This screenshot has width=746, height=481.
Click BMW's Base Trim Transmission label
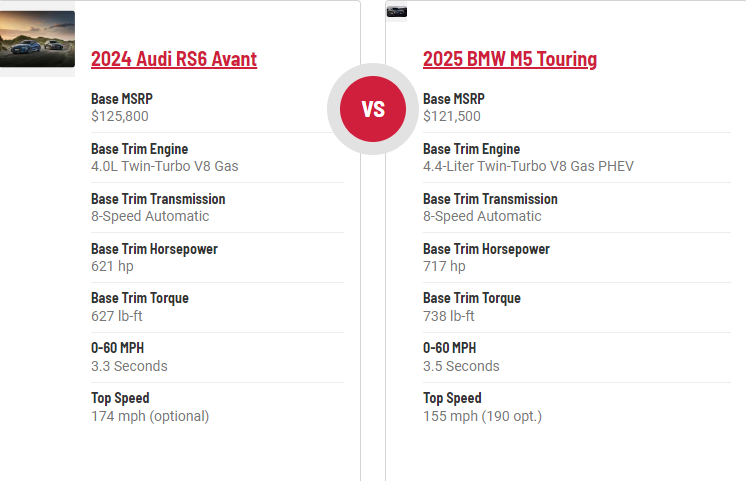click(490, 199)
